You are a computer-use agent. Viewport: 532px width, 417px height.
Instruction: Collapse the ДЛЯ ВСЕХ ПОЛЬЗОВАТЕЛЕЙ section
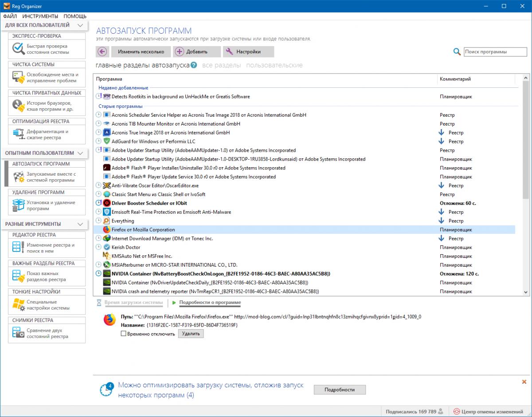pos(80,25)
